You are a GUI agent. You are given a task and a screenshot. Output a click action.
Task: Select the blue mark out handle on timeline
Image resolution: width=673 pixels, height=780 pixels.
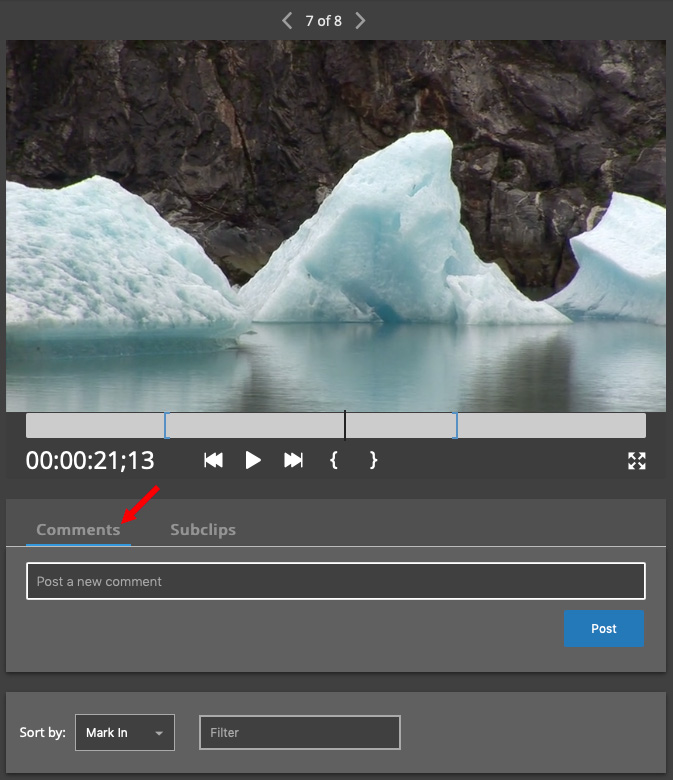coord(455,425)
